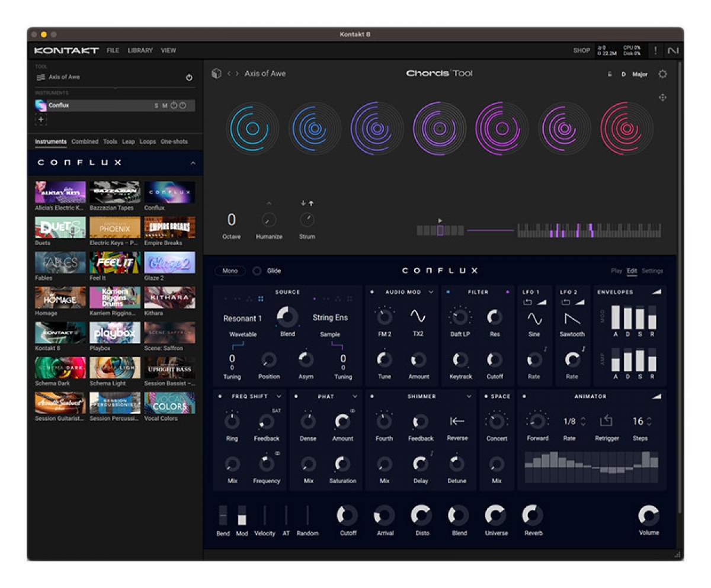This screenshot has width=711, height=588.
Task: Click the LFO 1 loop mode icon
Action: [x=528, y=303]
